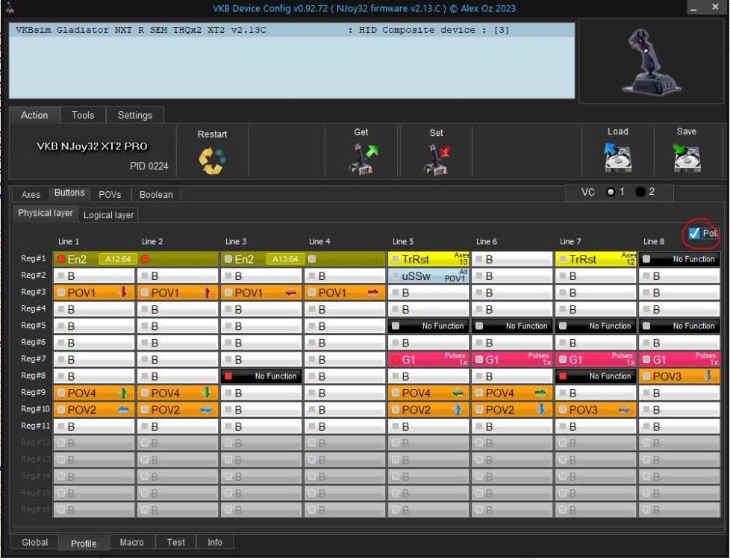
Task: Click No Function cell in Reg#1 Line 8
Action: tap(679, 259)
